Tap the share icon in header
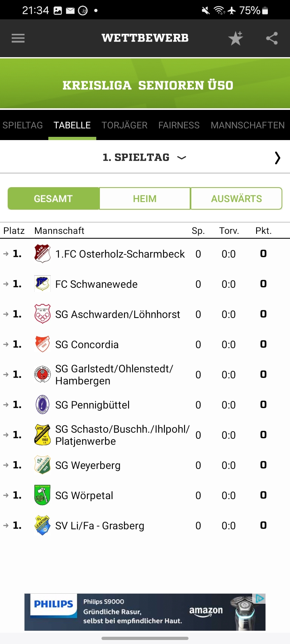This screenshot has height=644, width=290. (272, 38)
